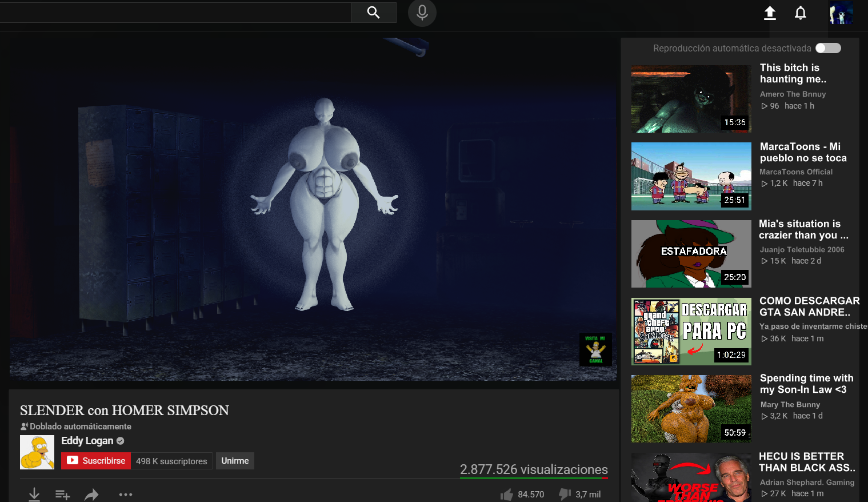Click title 'COMO DESCARGAR GTA SAN ANDRE..'
Image resolution: width=868 pixels, height=502 pixels.
coord(809,306)
